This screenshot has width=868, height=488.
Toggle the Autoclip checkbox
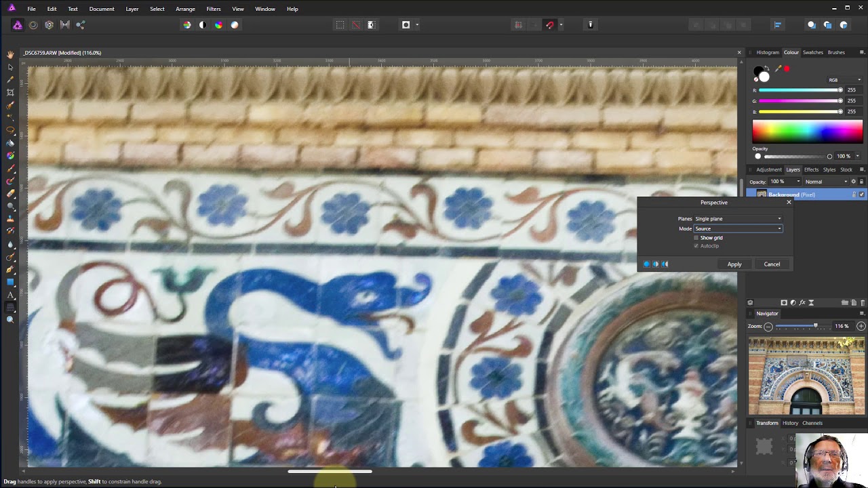(696, 246)
